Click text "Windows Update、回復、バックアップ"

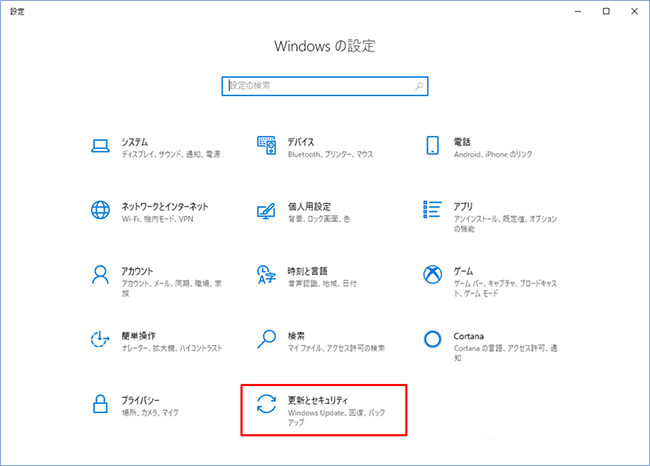[336, 417]
